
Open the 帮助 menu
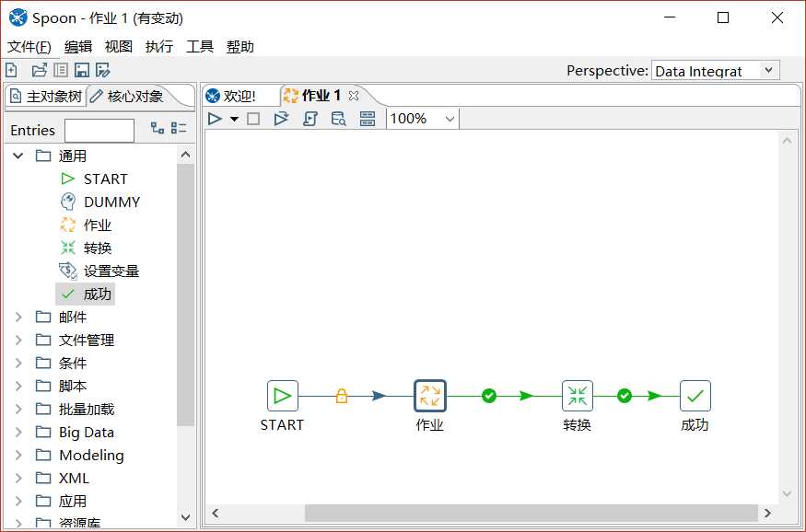pyautogui.click(x=240, y=47)
